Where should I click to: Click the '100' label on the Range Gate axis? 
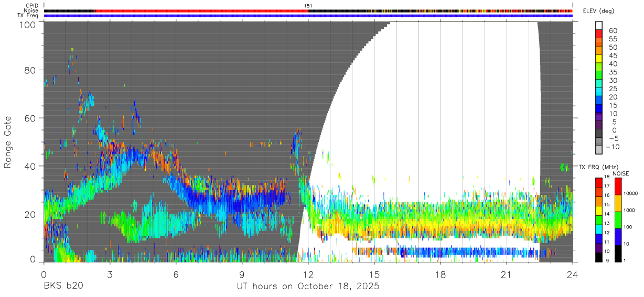27,24
